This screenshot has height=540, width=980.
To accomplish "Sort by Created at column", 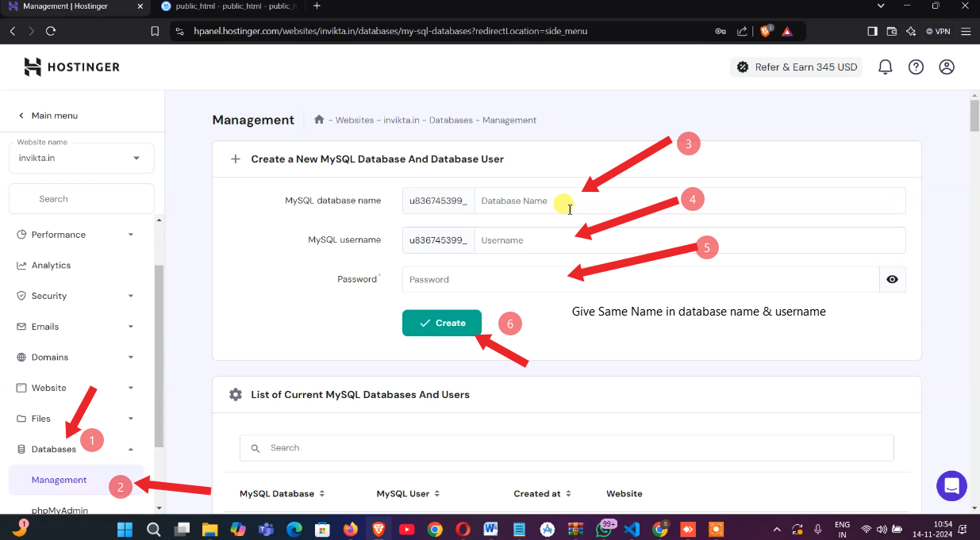I will [x=543, y=493].
